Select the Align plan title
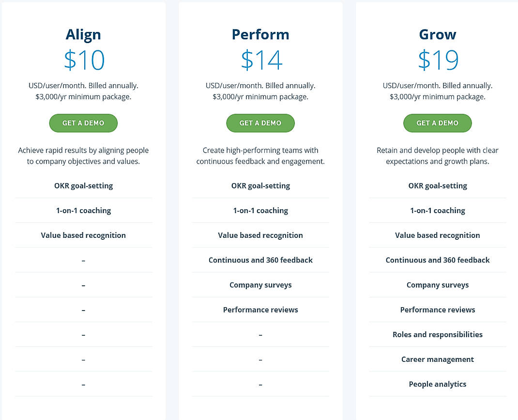Screen dimensions: 518x420 coord(83,34)
